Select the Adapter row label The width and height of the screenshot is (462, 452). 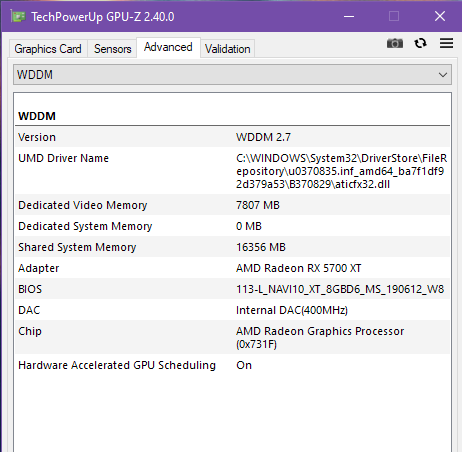(39, 268)
